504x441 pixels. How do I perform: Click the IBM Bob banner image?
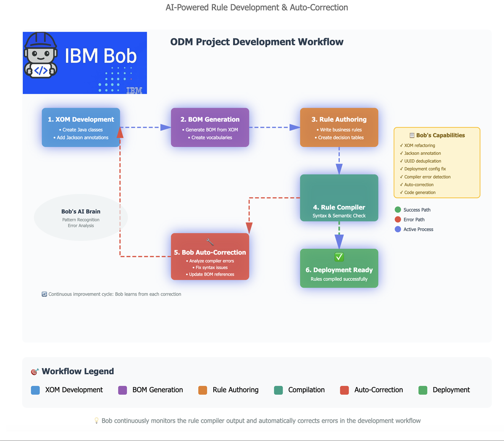click(x=85, y=63)
